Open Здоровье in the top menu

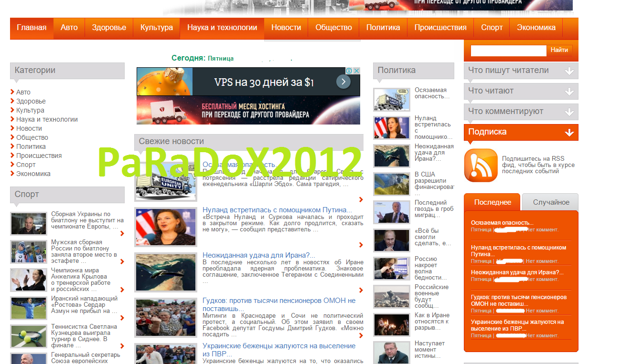click(x=109, y=28)
